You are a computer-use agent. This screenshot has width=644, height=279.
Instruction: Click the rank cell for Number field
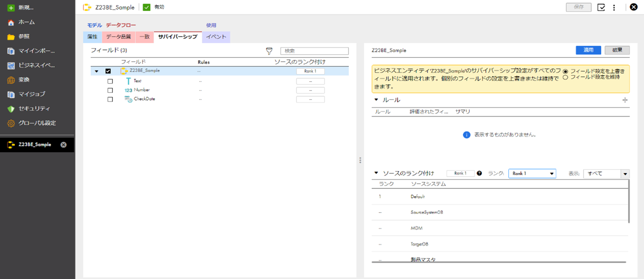tap(310, 90)
